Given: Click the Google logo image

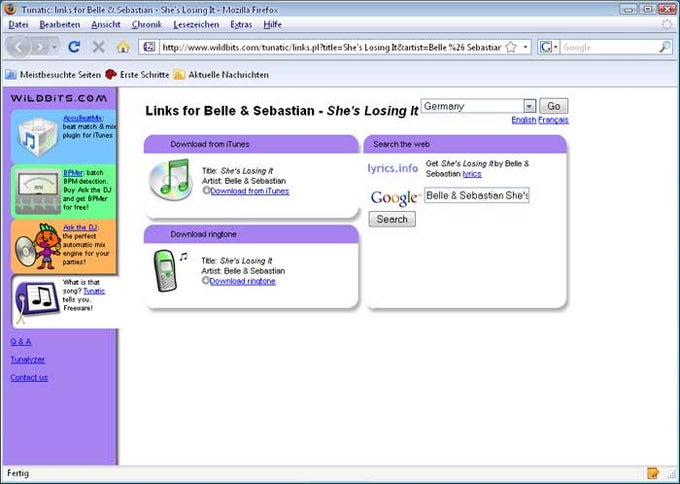Looking at the screenshot, I should pos(396,198).
